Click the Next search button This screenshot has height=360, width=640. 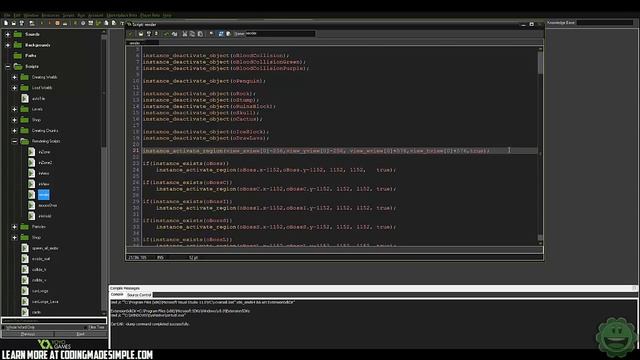(80, 334)
